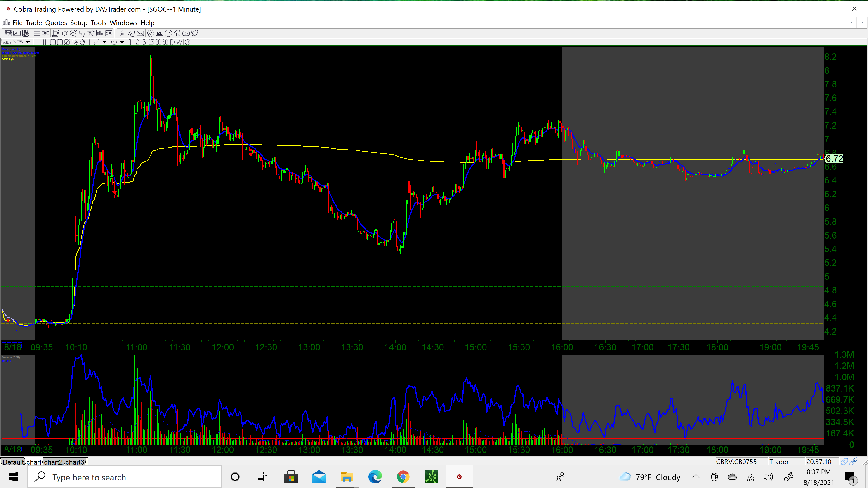Toggle horizontal line drawing tool
The width and height of the screenshot is (868, 488).
point(37,42)
